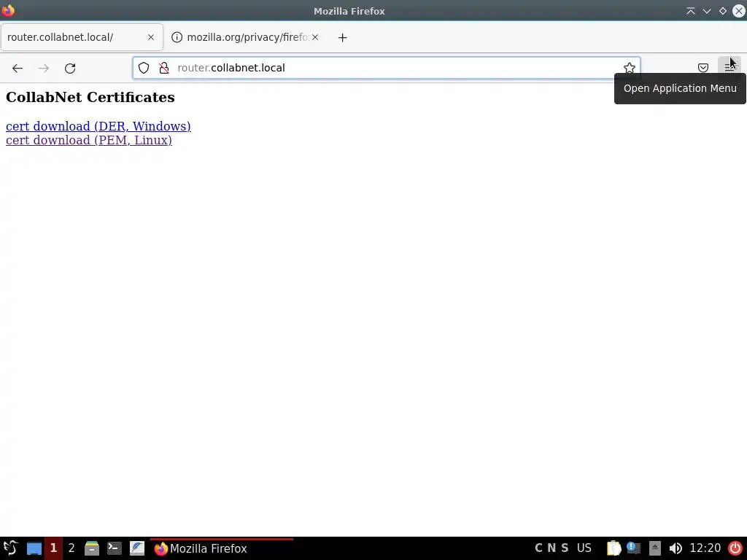Screen dimensions: 747x560
Task: Open the network/notification tray icon
Action: point(633,548)
